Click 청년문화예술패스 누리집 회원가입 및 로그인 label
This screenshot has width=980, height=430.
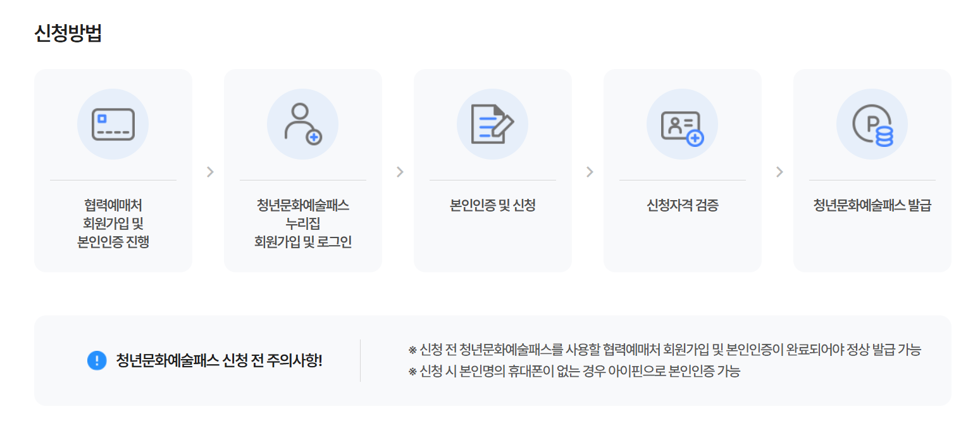pos(303,224)
